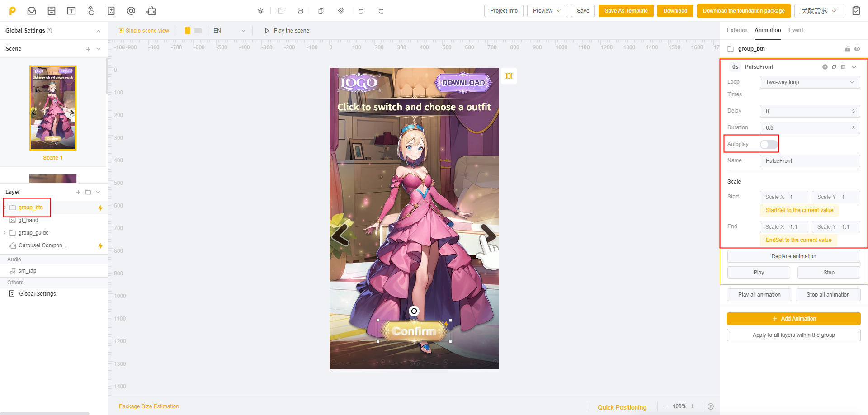Open the 关联需求 dropdown

[819, 11]
